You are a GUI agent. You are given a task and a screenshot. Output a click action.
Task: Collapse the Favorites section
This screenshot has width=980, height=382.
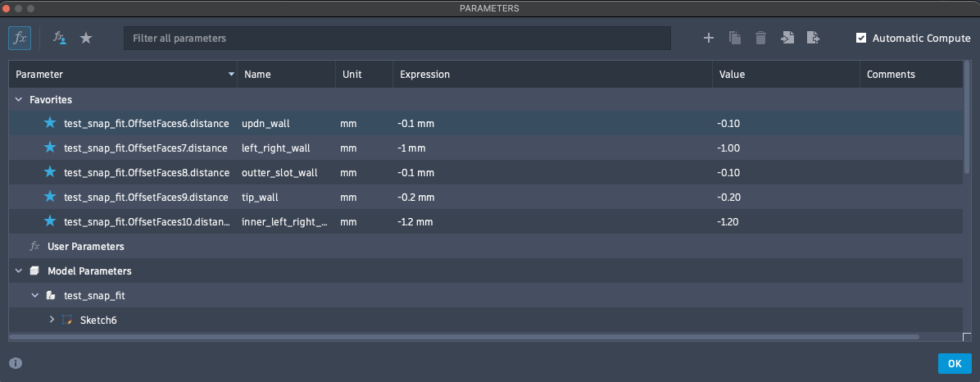19,99
